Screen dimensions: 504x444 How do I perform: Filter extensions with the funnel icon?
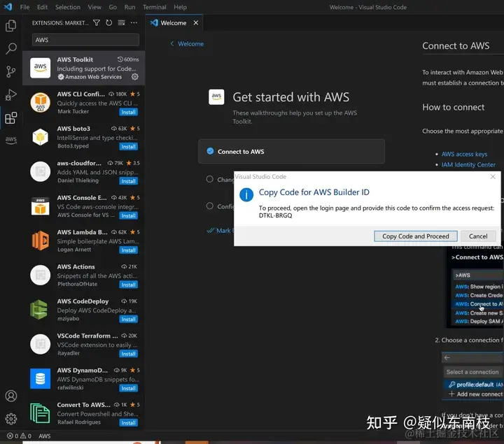coord(97,23)
